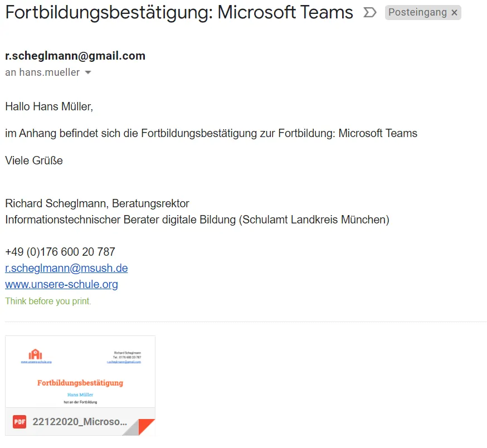Image resolution: width=487 pixels, height=448 pixels.
Task: Open the link r.scheglmann@msush.de
Action: [66, 268]
